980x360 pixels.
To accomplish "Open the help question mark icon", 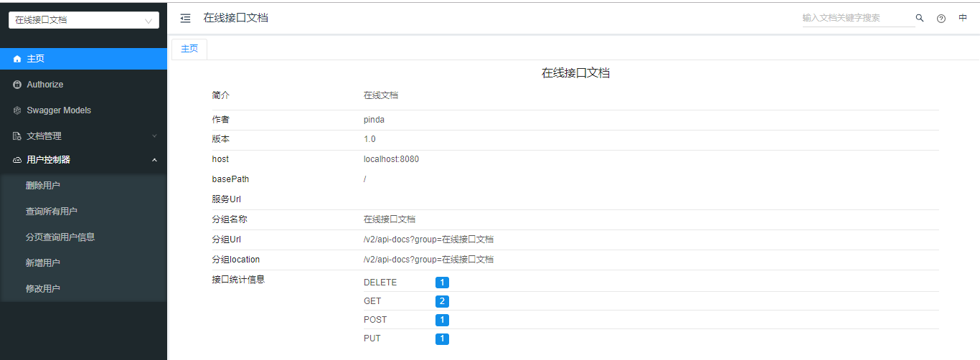I will pos(941,19).
